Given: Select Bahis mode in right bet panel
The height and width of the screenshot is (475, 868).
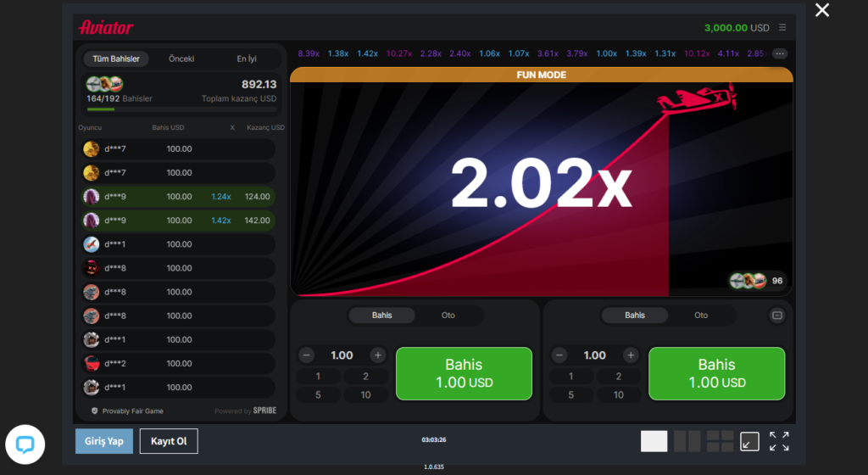Looking at the screenshot, I should 635,316.
